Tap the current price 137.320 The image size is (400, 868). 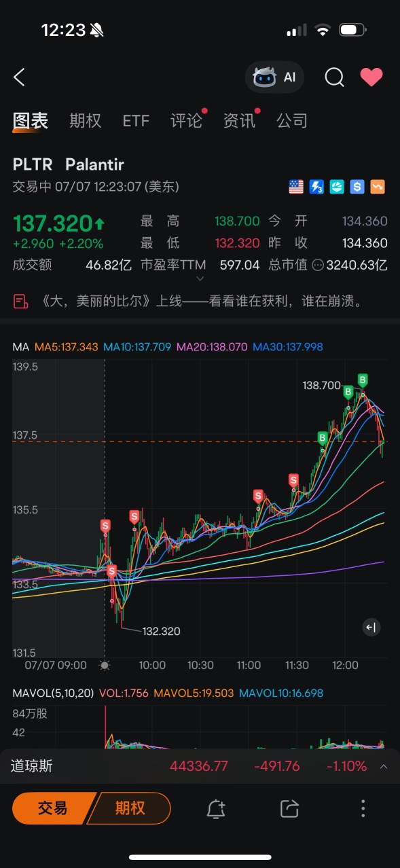click(x=52, y=223)
